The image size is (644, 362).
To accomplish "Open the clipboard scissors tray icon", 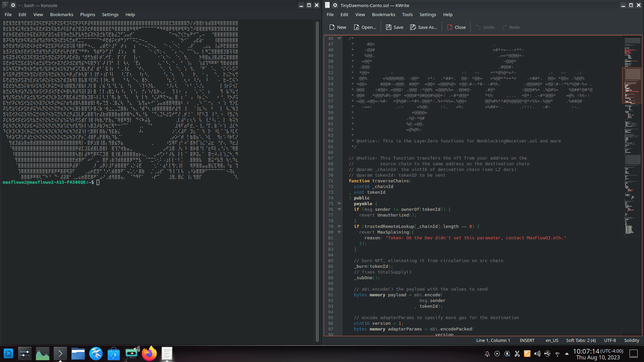I will [x=517, y=354].
